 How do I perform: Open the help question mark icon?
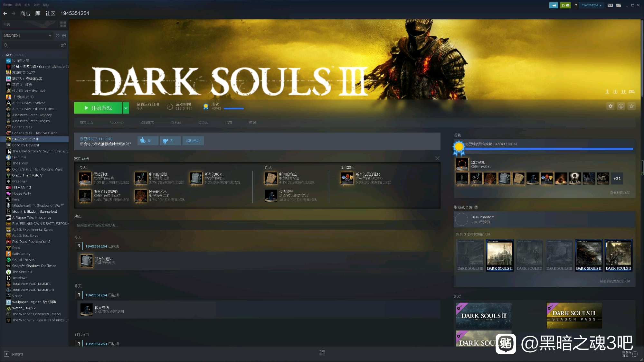coord(576,5)
